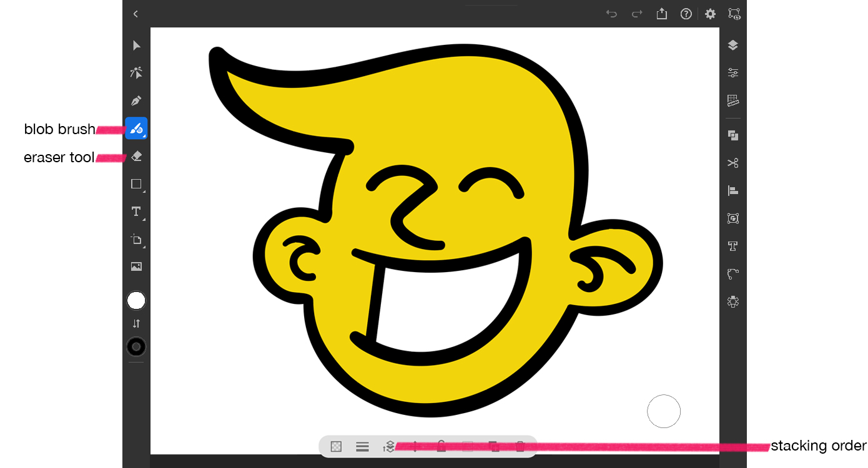This screenshot has width=868, height=468.
Task: Switch to the Eraser tool
Action: (x=136, y=156)
